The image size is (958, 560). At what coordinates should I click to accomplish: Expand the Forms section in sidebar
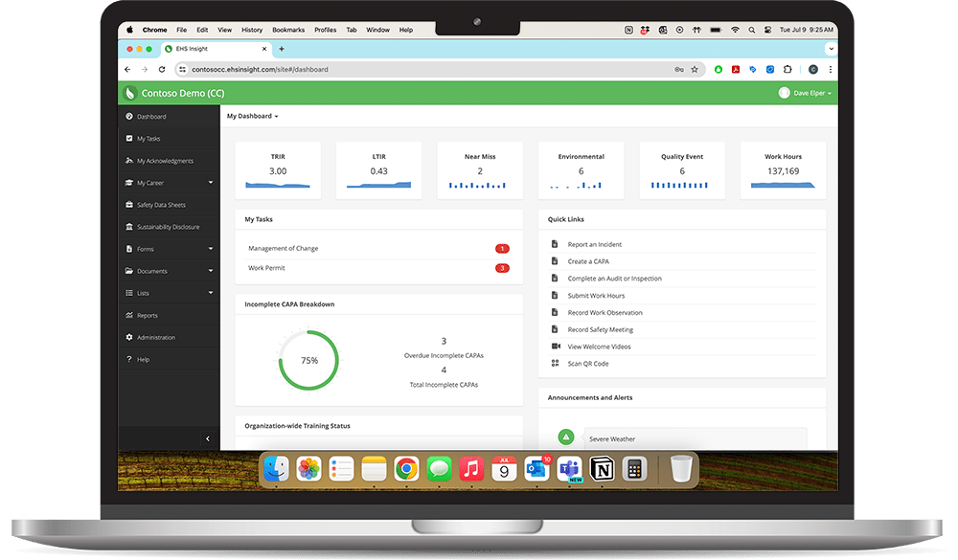(x=144, y=248)
